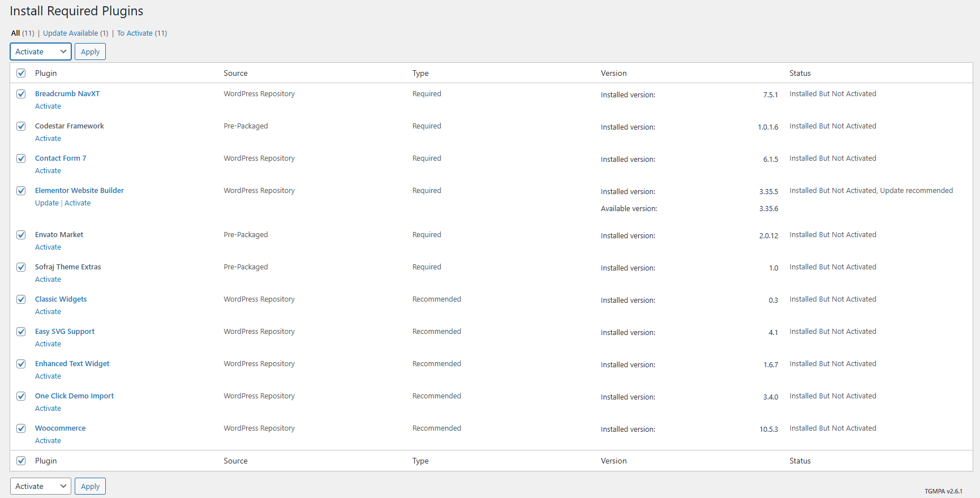
Task: Click Update under Elementor Website Builder
Action: [x=47, y=203]
